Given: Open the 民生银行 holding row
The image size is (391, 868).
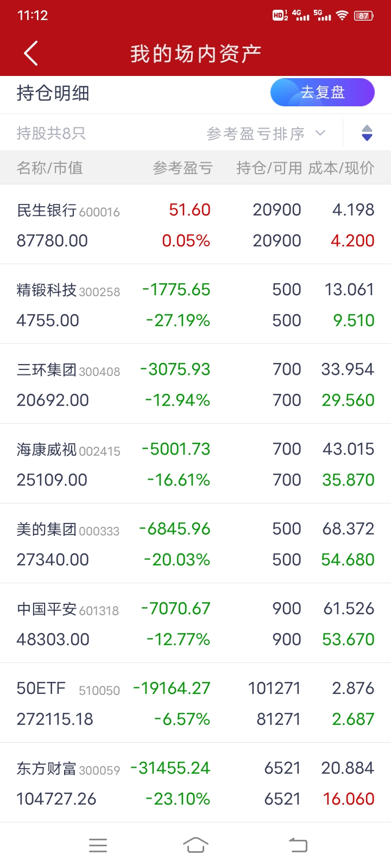Looking at the screenshot, I should 195,225.
